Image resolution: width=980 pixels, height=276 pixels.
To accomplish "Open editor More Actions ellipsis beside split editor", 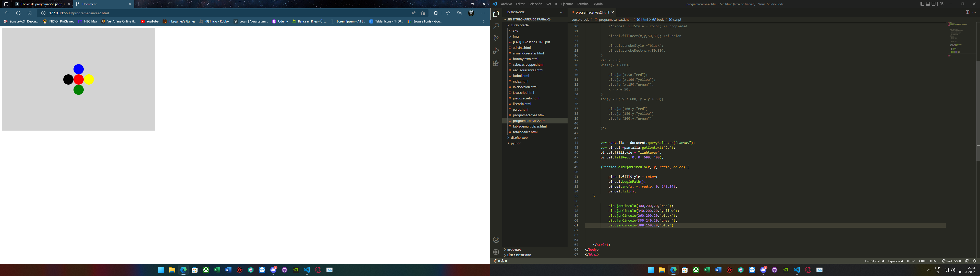I will [x=974, y=12].
